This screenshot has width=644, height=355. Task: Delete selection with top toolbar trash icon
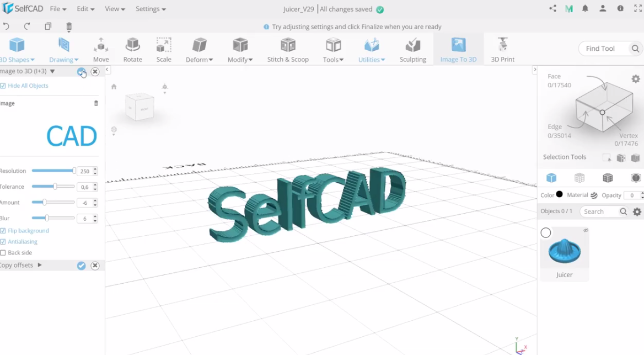[69, 27]
